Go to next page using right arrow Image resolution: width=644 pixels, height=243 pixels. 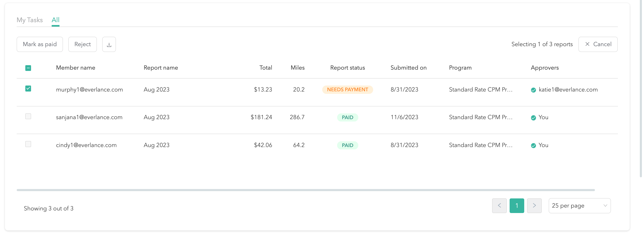(x=534, y=206)
